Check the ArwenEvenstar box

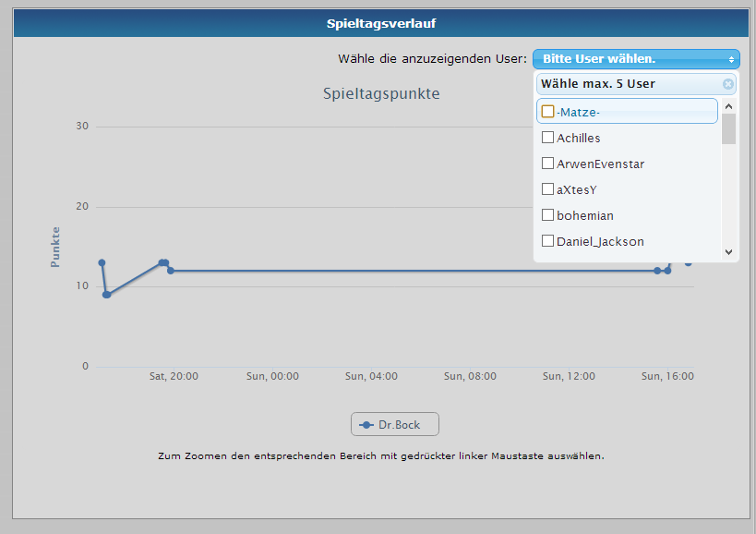click(x=548, y=164)
